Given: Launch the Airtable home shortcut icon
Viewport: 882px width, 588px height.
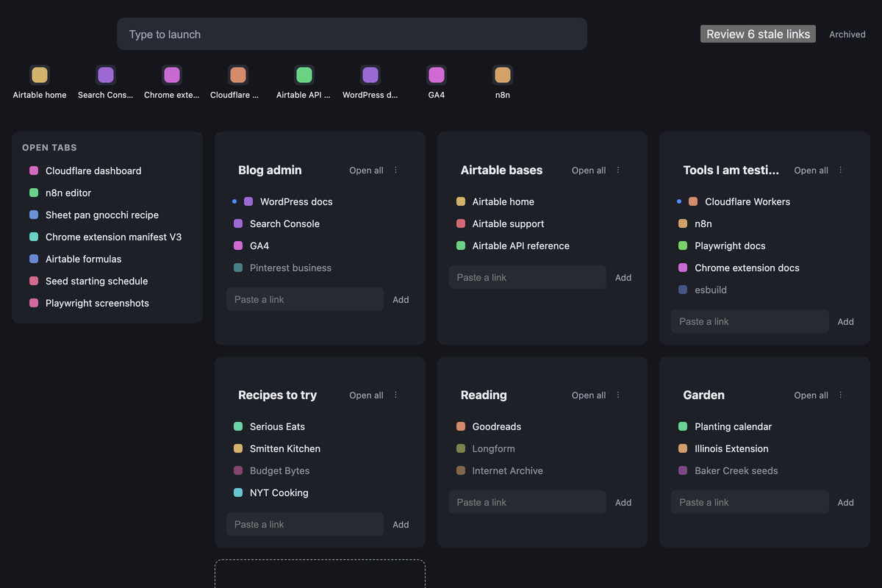Looking at the screenshot, I should click(40, 75).
